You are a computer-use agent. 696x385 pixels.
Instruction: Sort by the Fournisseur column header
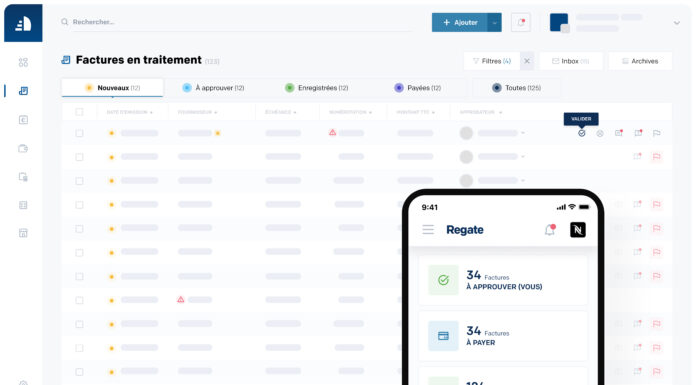(197, 112)
